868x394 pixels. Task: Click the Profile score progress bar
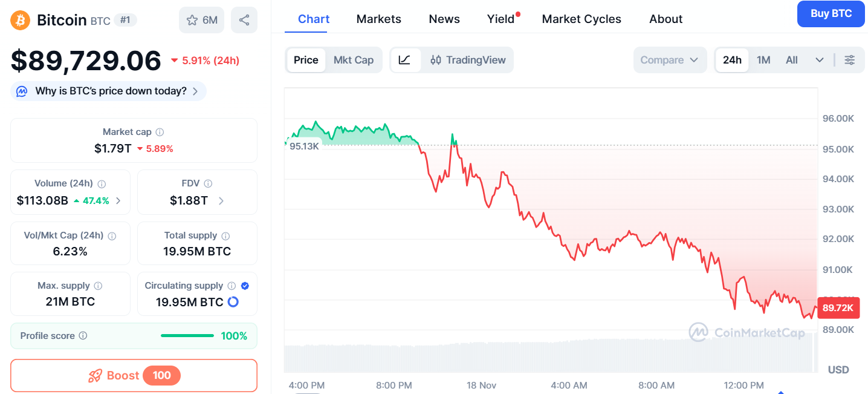[187, 336]
